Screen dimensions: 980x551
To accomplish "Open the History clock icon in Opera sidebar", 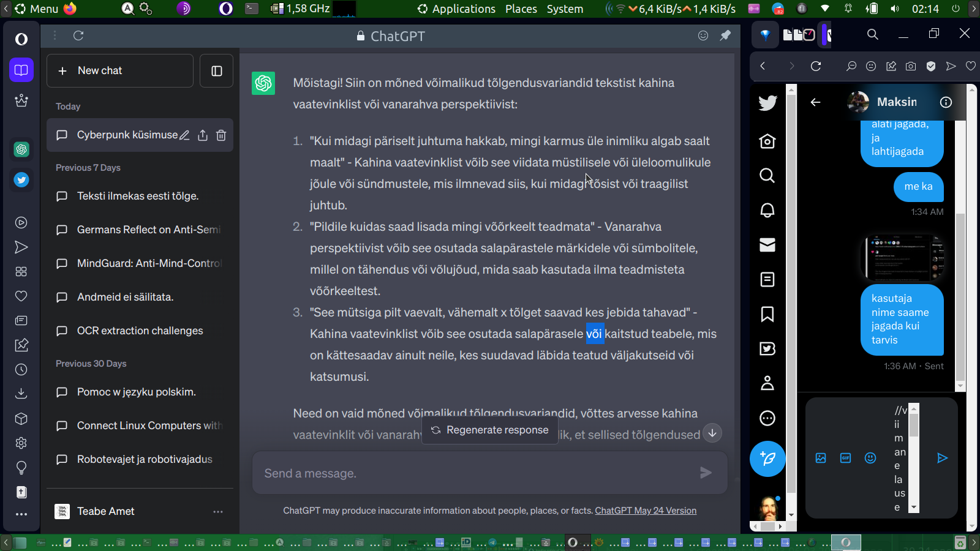I will 21,370.
